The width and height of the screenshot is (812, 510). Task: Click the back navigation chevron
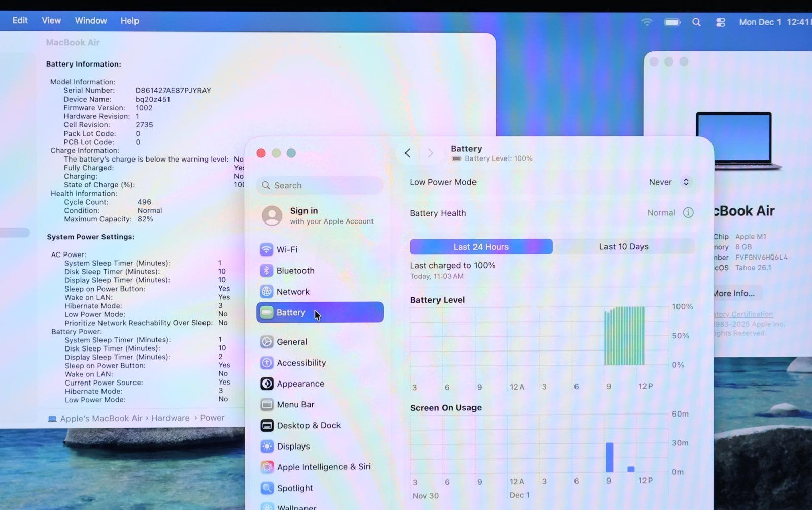point(408,153)
